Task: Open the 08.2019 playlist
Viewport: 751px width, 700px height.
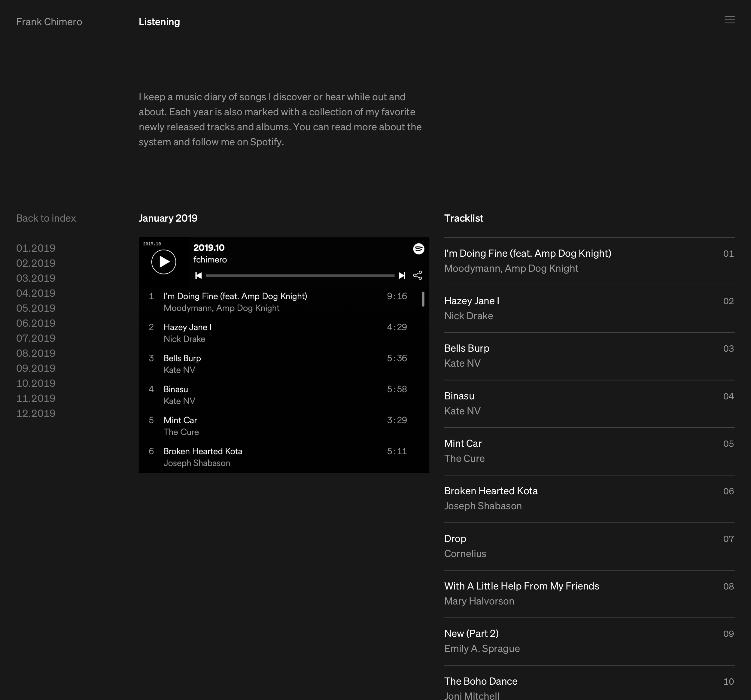Action: point(36,353)
